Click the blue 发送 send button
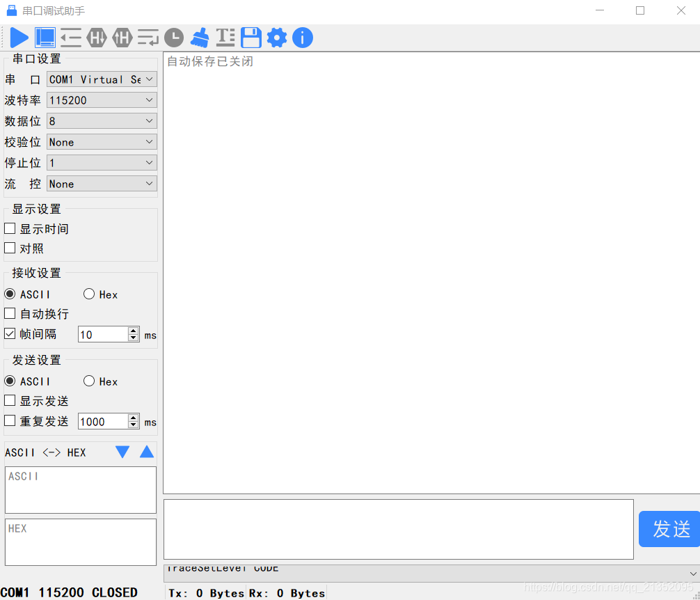 click(x=669, y=529)
